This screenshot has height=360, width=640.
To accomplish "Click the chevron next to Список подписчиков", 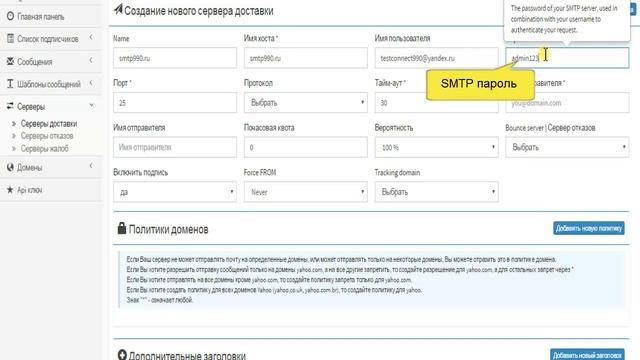I will (91, 38).
